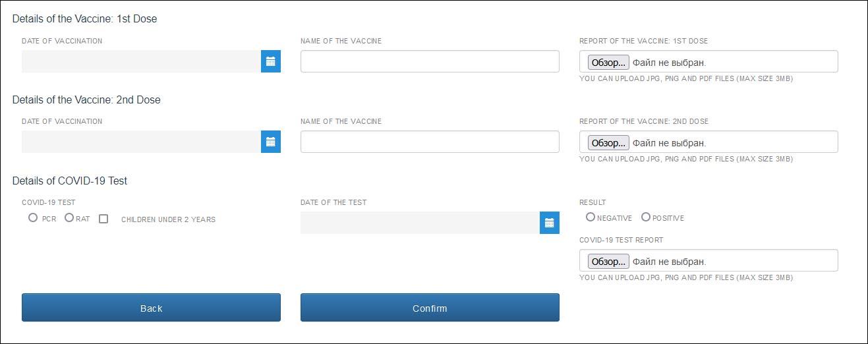868x344 pixels.
Task: Click the 1st Dose report file name text
Action: pyautogui.click(x=669, y=63)
